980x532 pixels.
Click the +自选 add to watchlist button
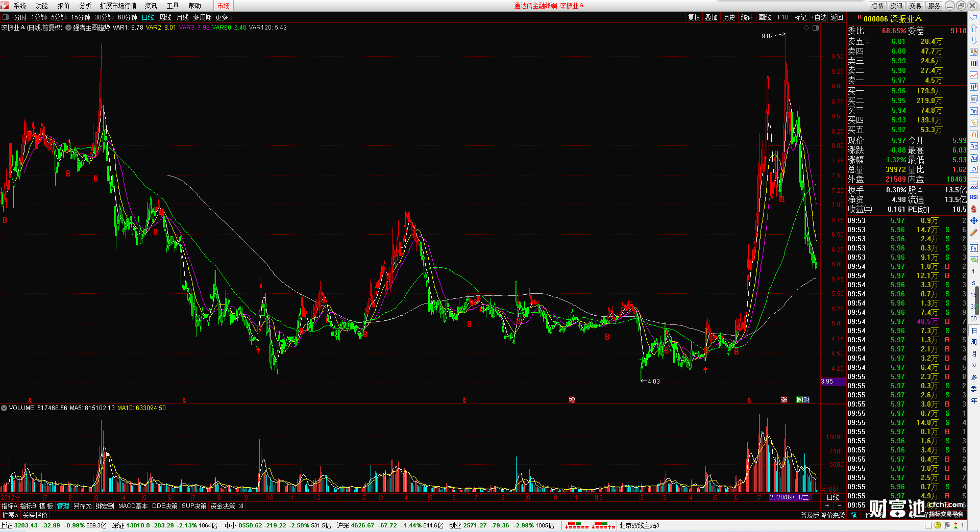coord(819,17)
